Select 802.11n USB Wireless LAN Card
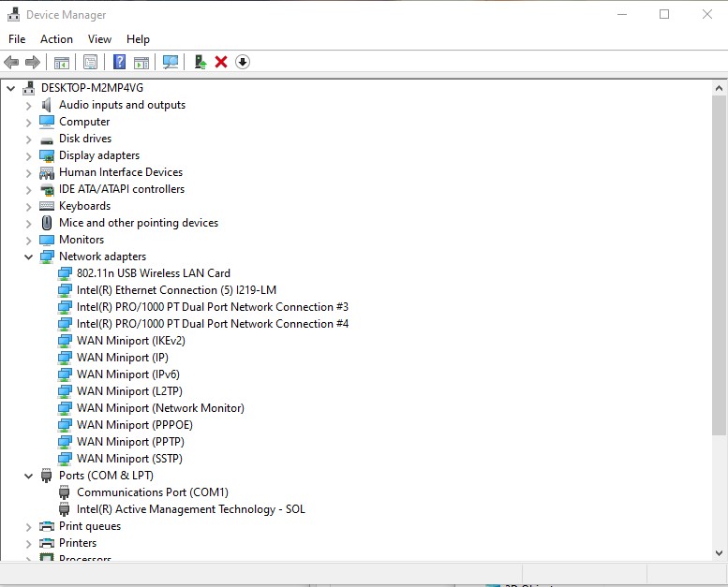 [x=153, y=273]
